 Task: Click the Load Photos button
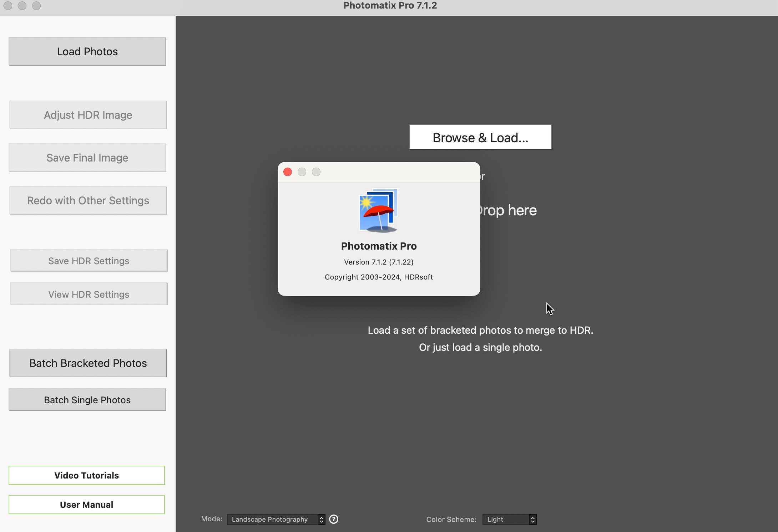point(87,51)
